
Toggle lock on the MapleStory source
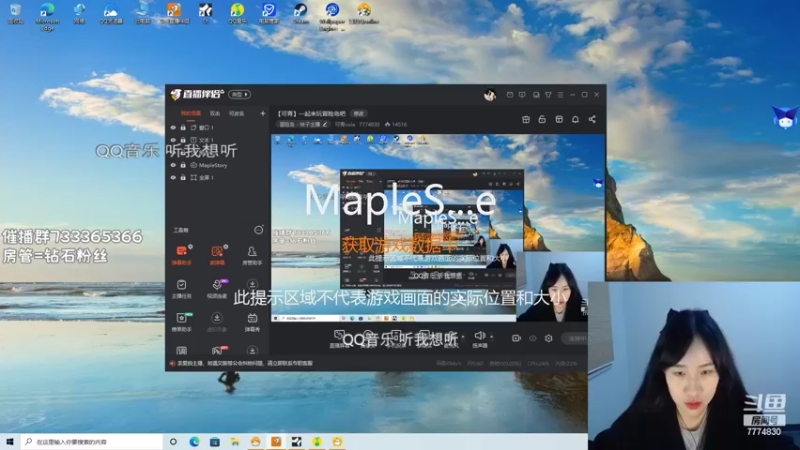coord(183,165)
